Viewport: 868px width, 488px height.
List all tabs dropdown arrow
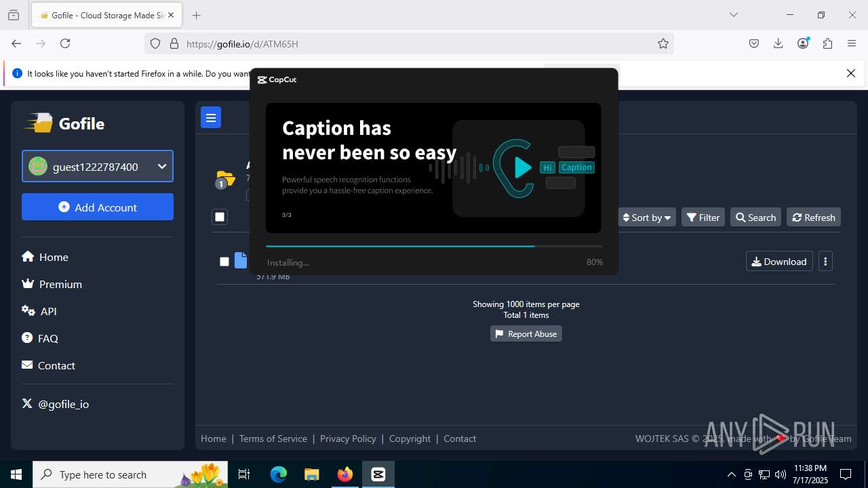[733, 15]
